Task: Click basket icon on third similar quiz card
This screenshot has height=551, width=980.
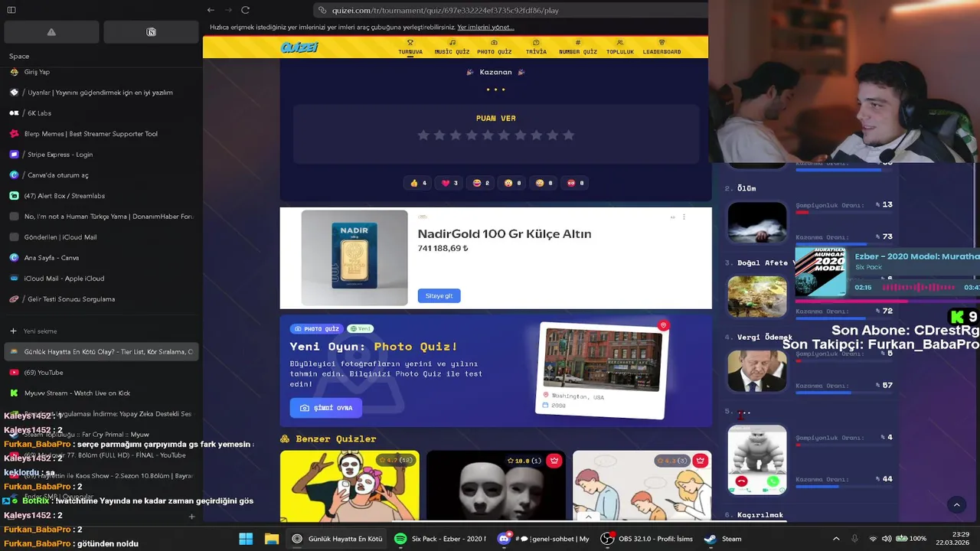Action: 701,461
